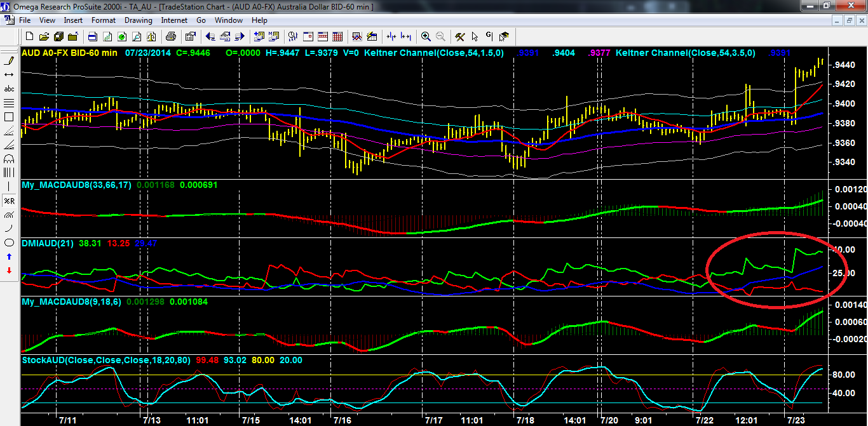Screen dimensions: 868x426
Task: Select the trendline pencil drawing tool
Action: pos(10,61)
